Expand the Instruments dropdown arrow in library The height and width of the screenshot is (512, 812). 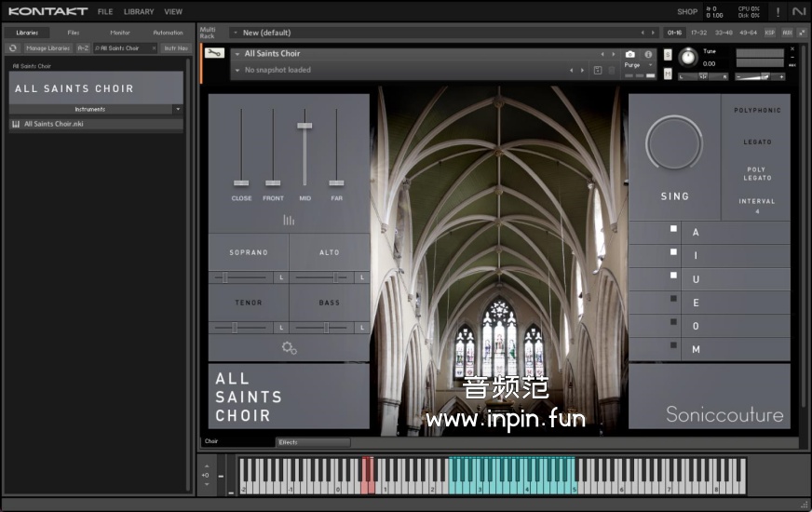click(177, 109)
